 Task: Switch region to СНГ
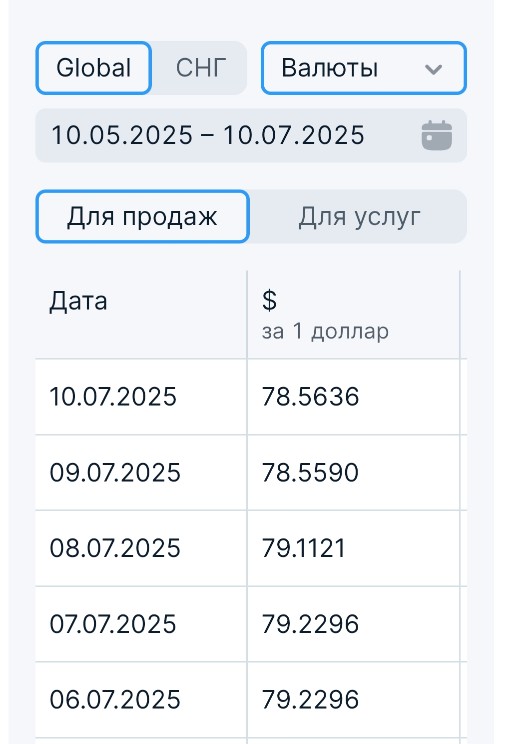click(x=201, y=68)
